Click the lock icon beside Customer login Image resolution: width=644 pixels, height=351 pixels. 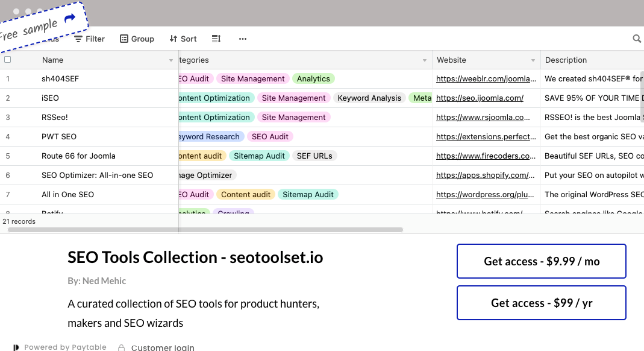[122, 347]
